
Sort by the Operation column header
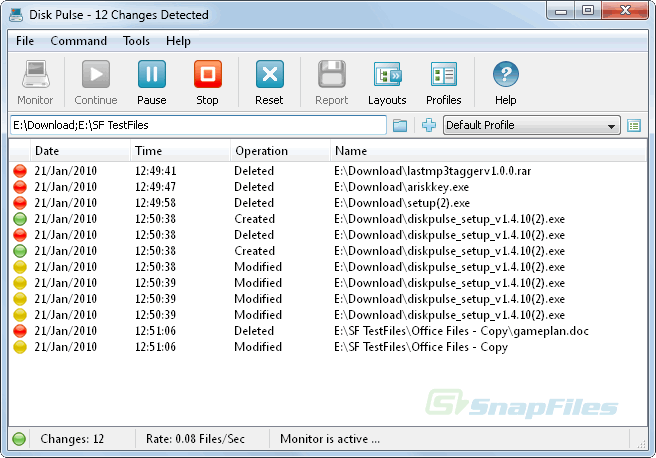click(280, 151)
